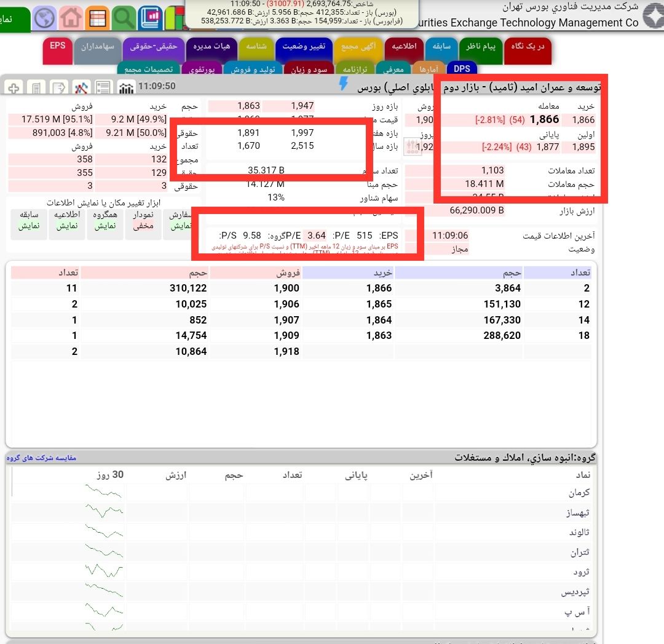Click the 30-day sparkline for ثتران

(104, 551)
